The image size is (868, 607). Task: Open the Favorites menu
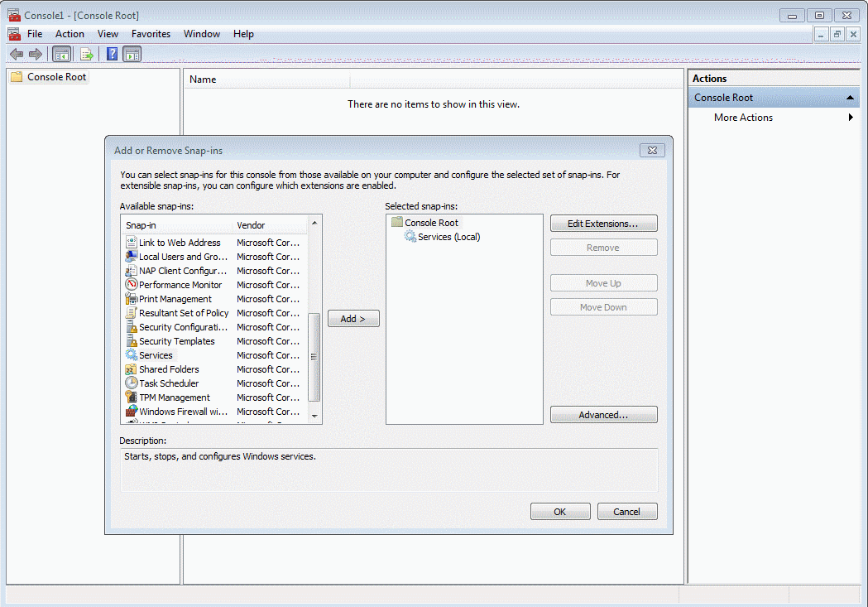151,34
